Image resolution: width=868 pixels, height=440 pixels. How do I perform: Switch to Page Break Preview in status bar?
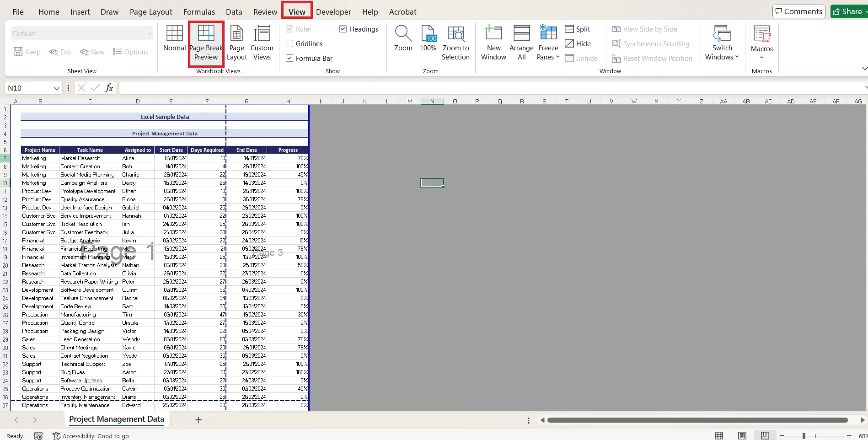765,435
